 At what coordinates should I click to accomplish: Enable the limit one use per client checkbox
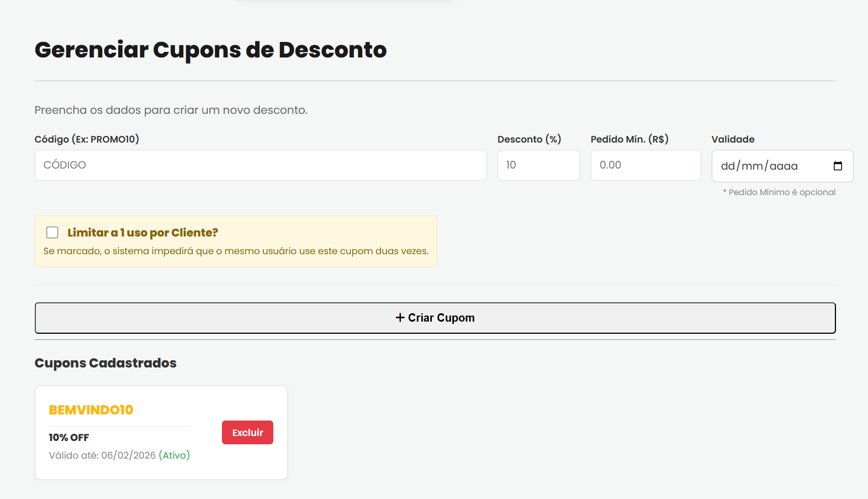coord(52,233)
